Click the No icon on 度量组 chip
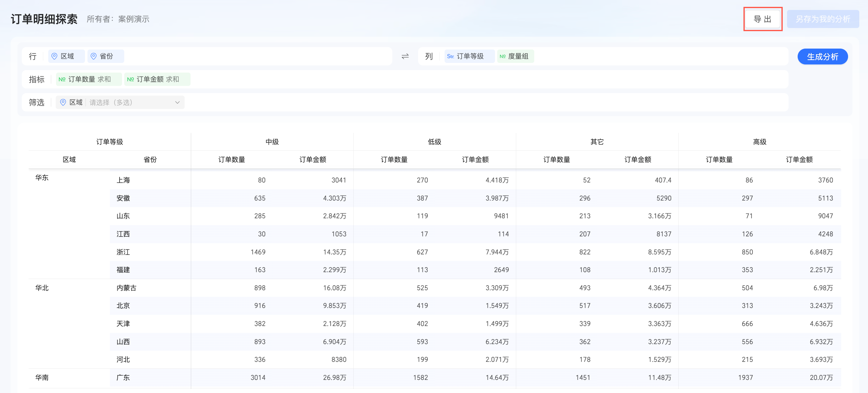This screenshot has width=868, height=393. coord(502,56)
